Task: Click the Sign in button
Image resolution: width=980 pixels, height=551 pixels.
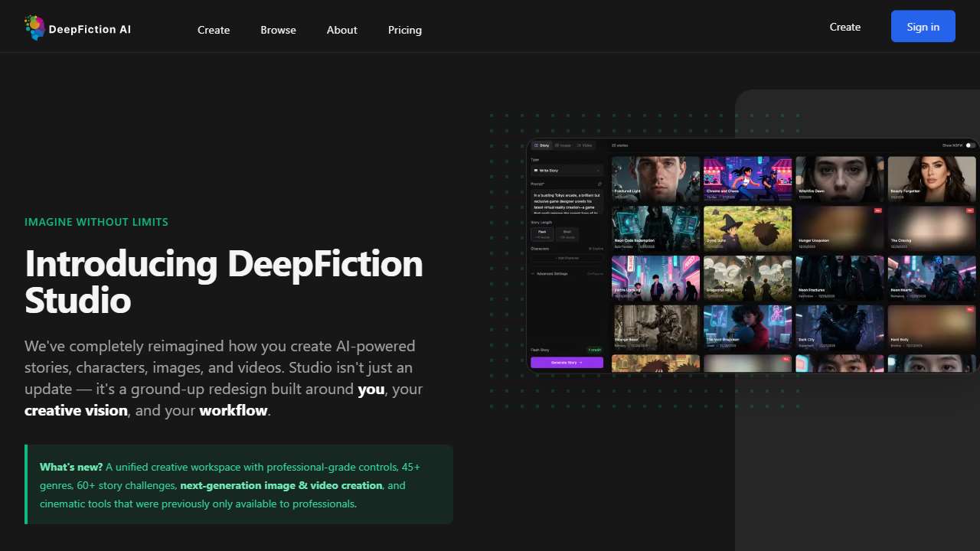Action: coord(923,26)
